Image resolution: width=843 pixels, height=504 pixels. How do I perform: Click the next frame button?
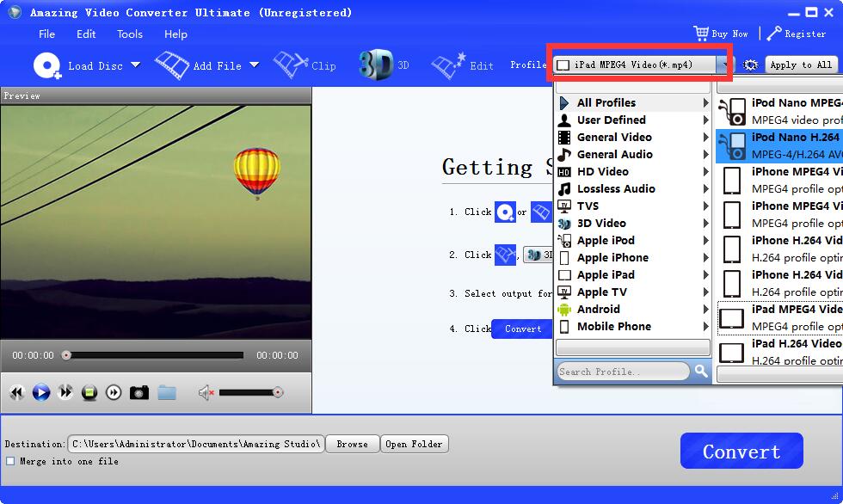point(114,393)
